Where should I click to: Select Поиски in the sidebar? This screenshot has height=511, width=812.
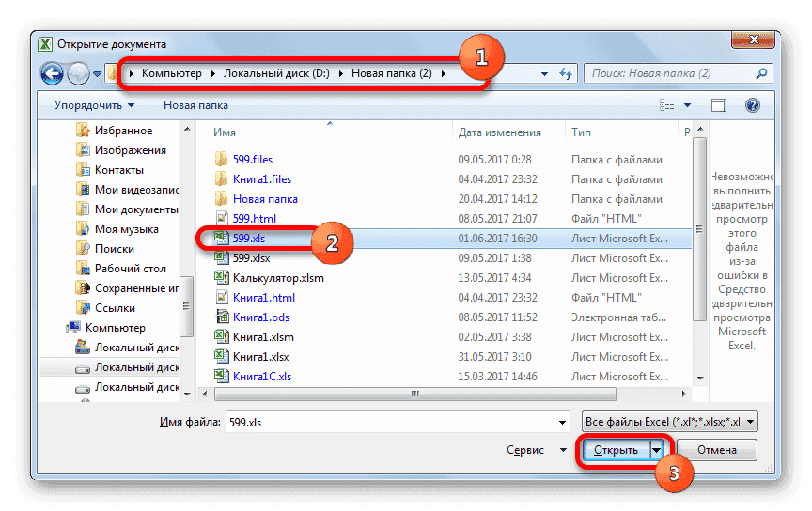point(115,249)
